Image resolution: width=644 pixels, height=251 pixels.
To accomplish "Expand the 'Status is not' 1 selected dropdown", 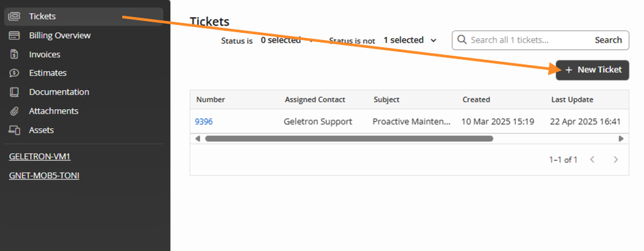I will click(x=410, y=40).
